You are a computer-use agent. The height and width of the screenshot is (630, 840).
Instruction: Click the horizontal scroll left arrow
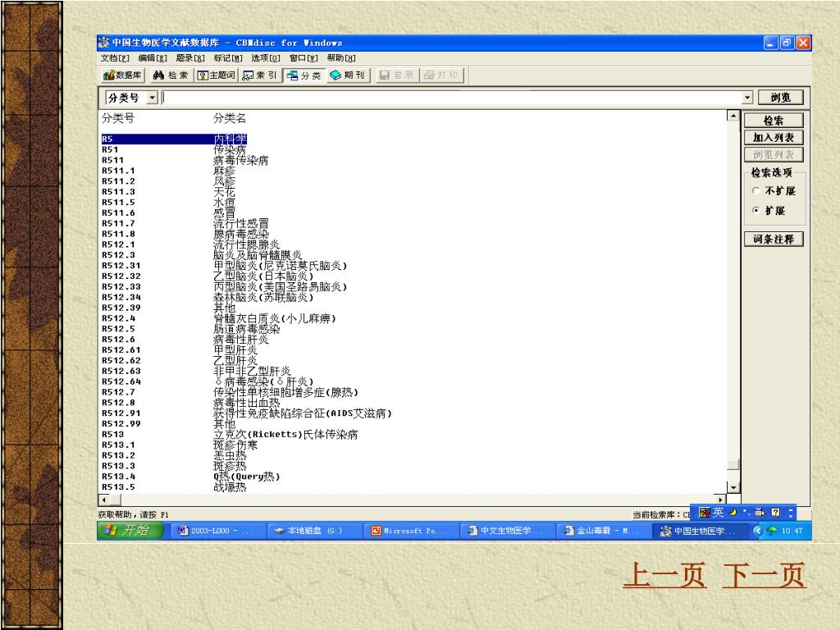click(x=104, y=500)
